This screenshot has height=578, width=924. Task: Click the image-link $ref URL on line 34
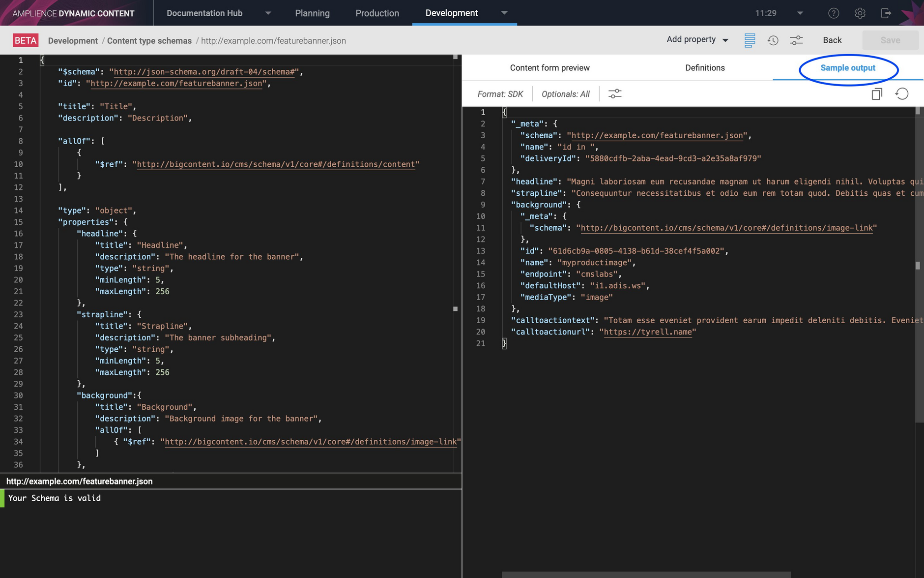click(x=311, y=442)
